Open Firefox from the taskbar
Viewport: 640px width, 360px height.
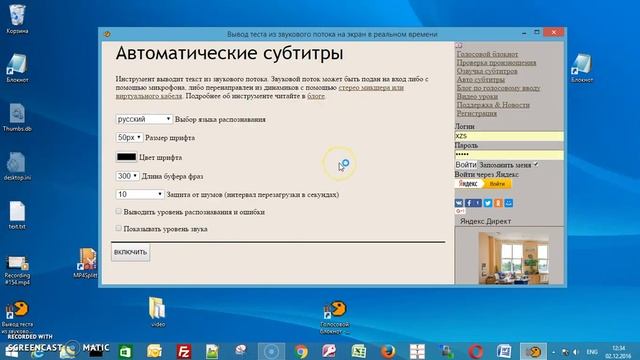click(388, 351)
